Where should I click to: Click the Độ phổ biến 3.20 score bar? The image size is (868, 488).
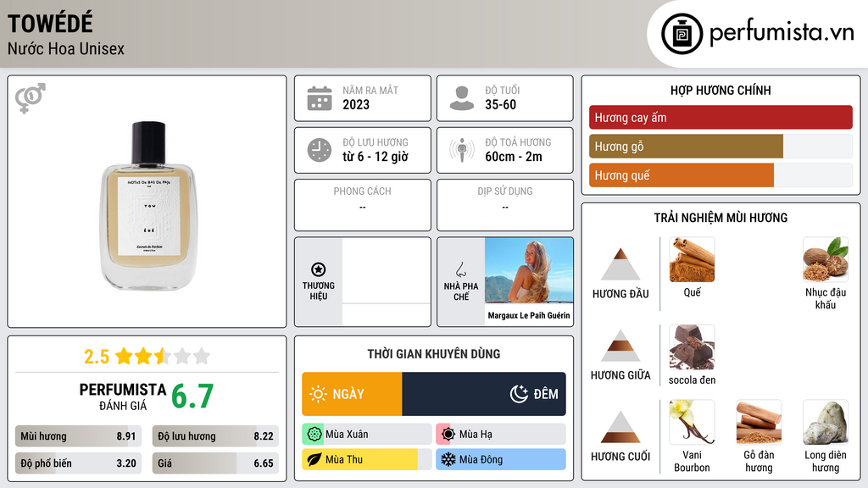pos(78,463)
